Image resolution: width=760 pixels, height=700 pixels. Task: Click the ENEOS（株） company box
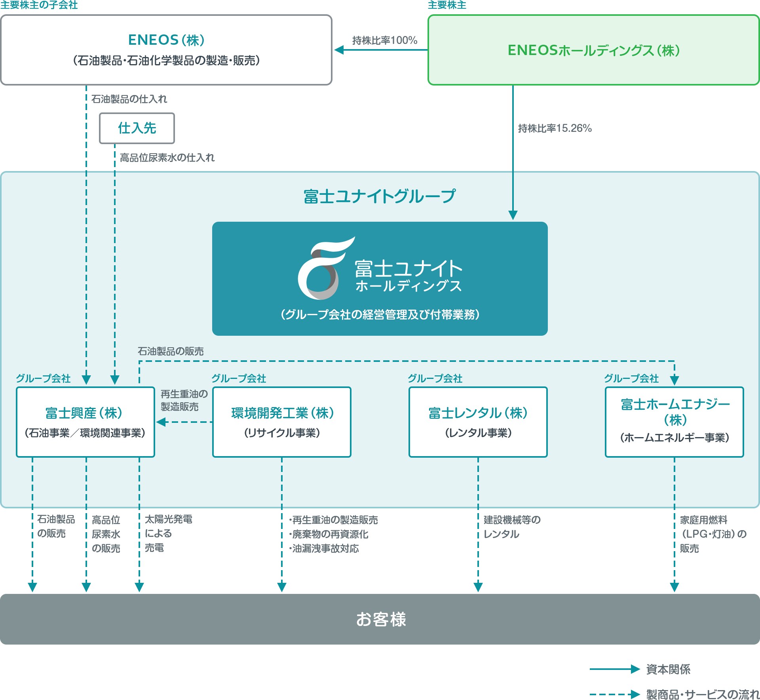166,50
